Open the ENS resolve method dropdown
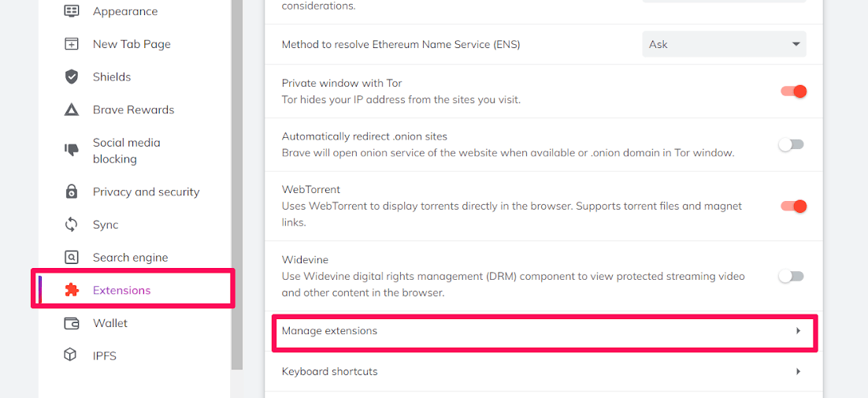The image size is (868, 398). pos(724,44)
